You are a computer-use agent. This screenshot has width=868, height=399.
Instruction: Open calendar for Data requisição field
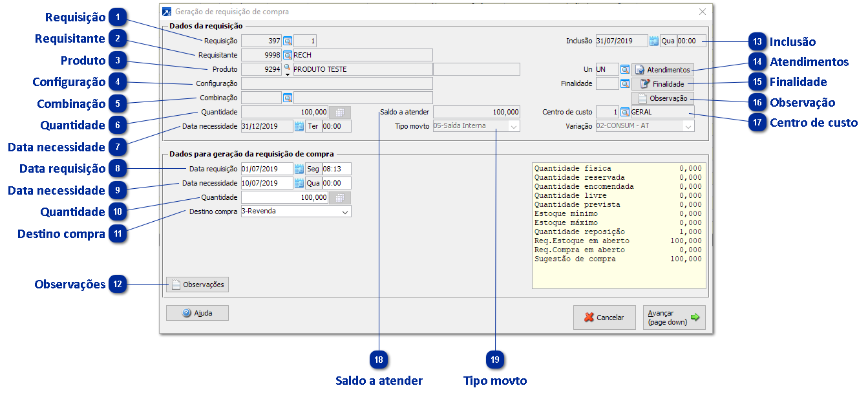(x=299, y=169)
